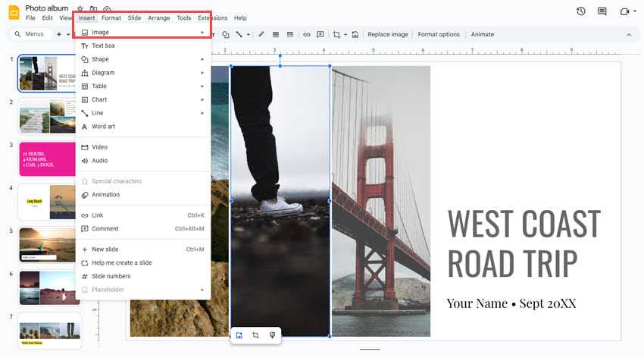Open the Arrange menu
This screenshot has width=644, height=358.
point(159,18)
